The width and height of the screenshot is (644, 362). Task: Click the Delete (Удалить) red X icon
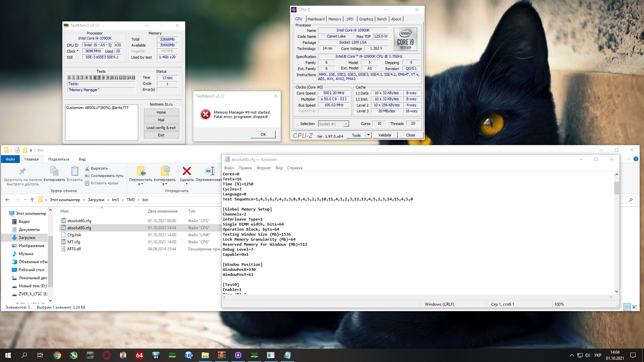[186, 171]
